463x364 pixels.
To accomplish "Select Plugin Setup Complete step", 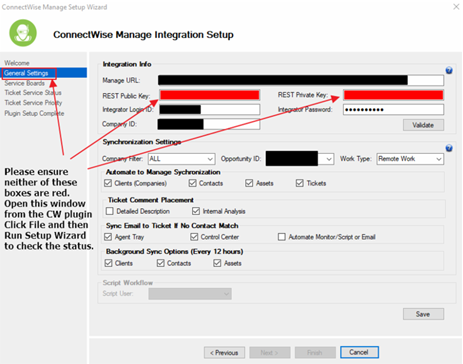I will [x=34, y=113].
